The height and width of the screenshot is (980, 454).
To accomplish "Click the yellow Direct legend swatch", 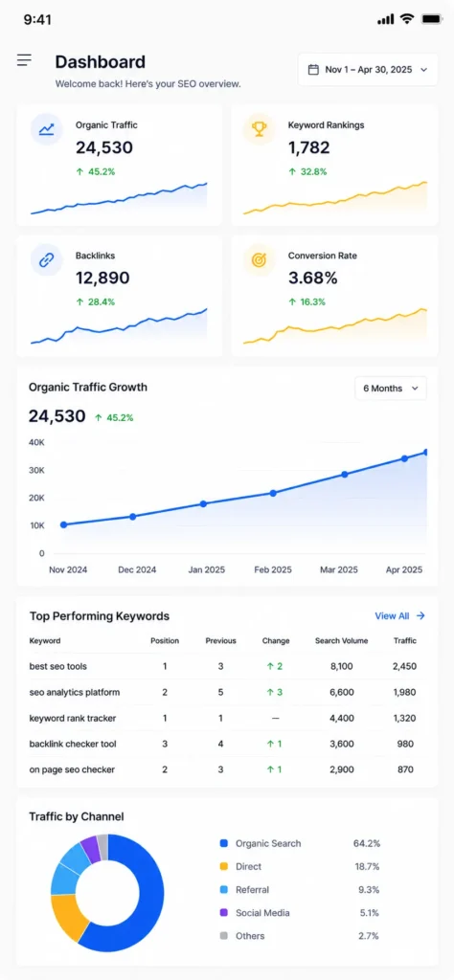I will pos(224,867).
